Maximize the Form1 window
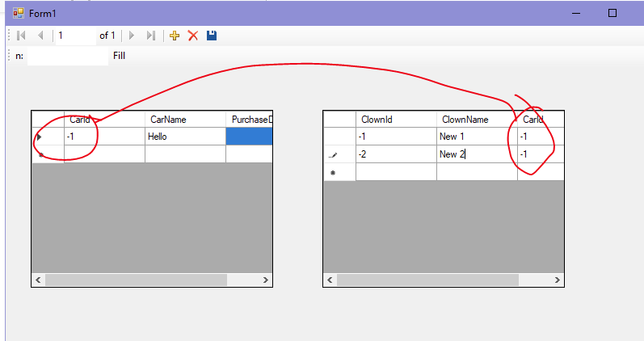The image size is (644, 341). pos(612,14)
